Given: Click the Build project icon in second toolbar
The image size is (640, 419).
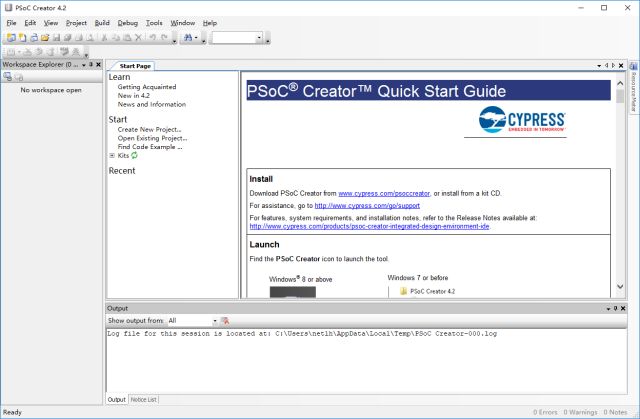Looking at the screenshot, I should (x=11, y=52).
